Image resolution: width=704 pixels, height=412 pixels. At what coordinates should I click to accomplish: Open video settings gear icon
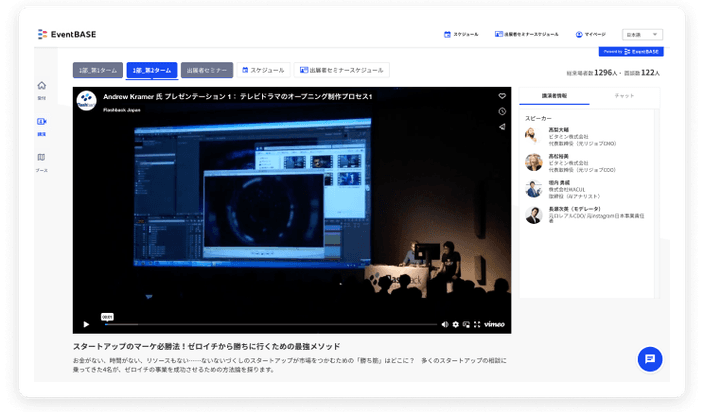[455, 324]
